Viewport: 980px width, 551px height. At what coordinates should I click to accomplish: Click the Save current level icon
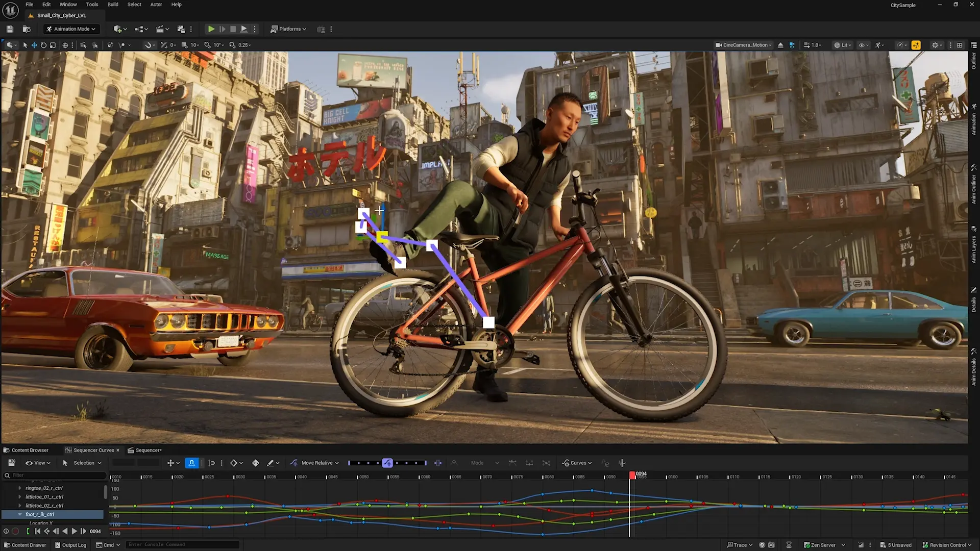(x=10, y=29)
